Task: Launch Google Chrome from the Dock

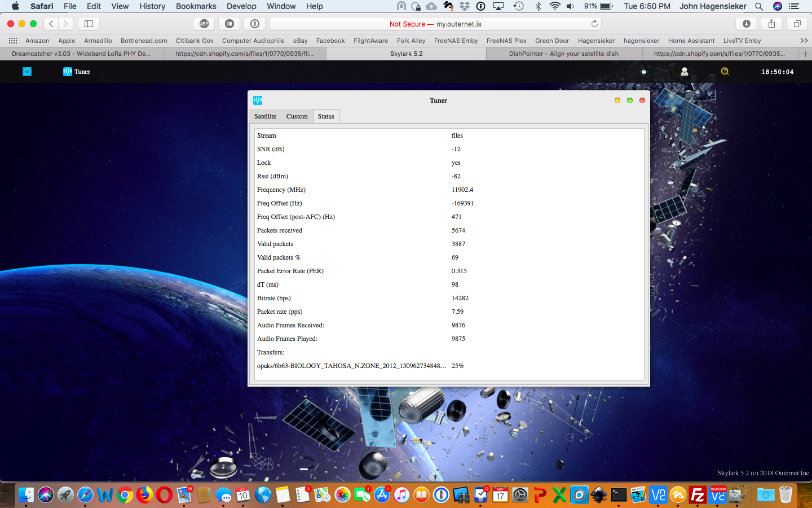Action: [x=125, y=495]
